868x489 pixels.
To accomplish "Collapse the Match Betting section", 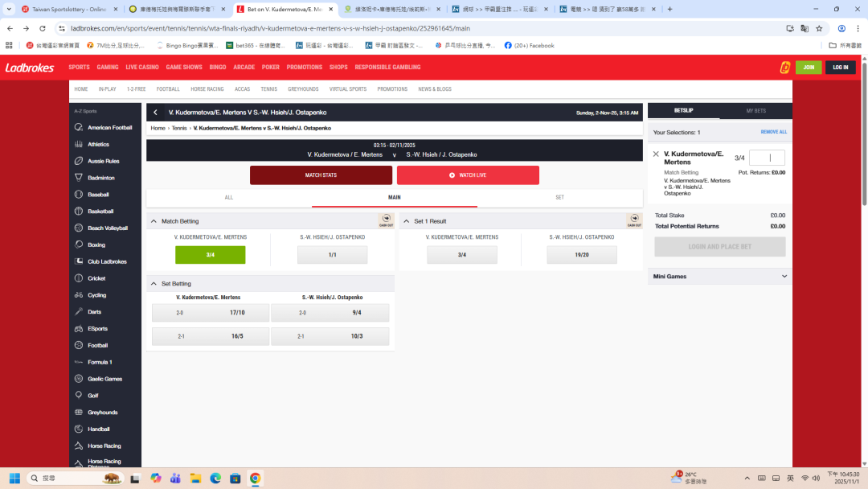I will (x=154, y=221).
